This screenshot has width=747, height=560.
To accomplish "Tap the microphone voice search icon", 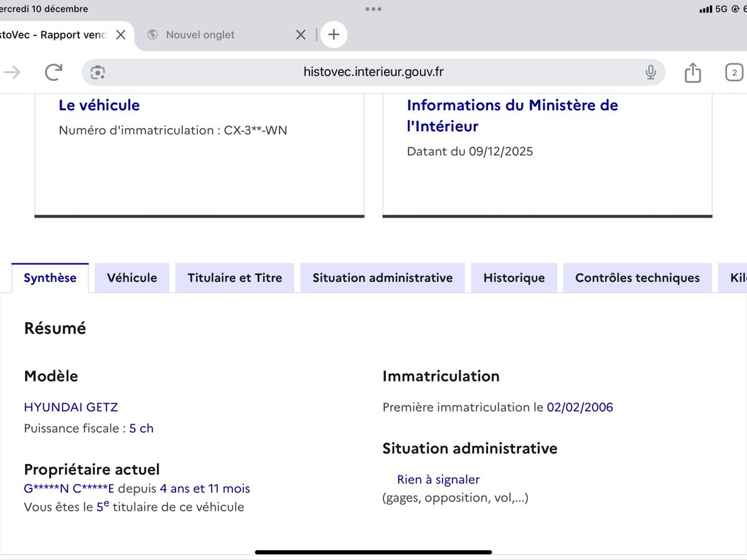I will tap(651, 72).
